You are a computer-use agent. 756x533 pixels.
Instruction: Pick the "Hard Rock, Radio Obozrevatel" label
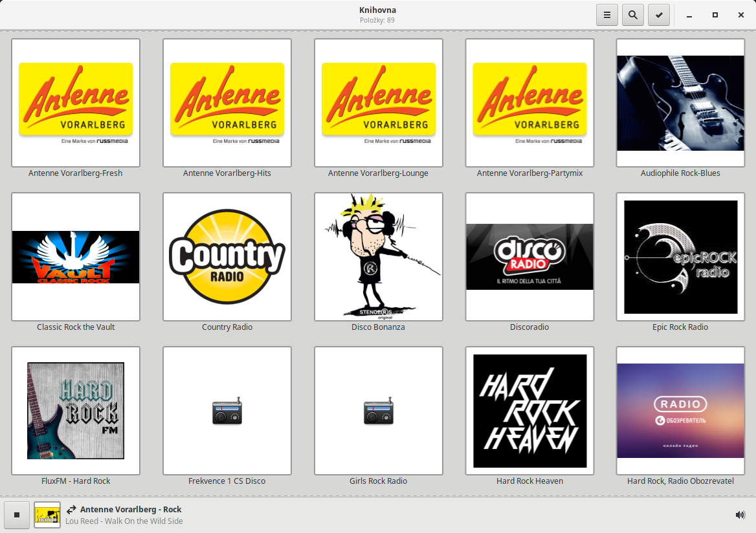click(x=680, y=481)
